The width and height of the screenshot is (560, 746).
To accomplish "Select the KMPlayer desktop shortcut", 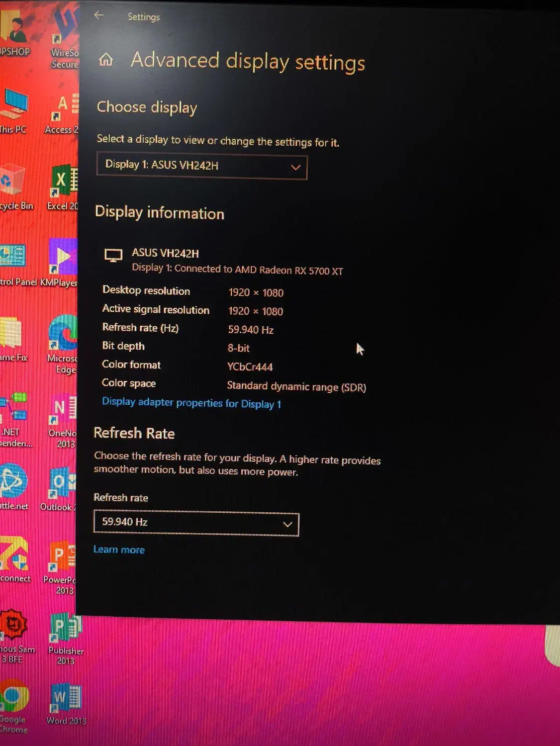I will 61,264.
